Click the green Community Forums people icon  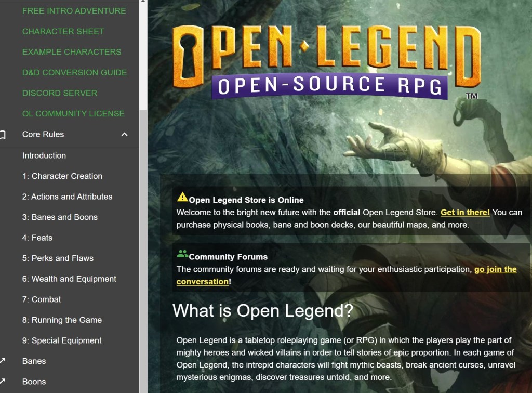[182, 254]
